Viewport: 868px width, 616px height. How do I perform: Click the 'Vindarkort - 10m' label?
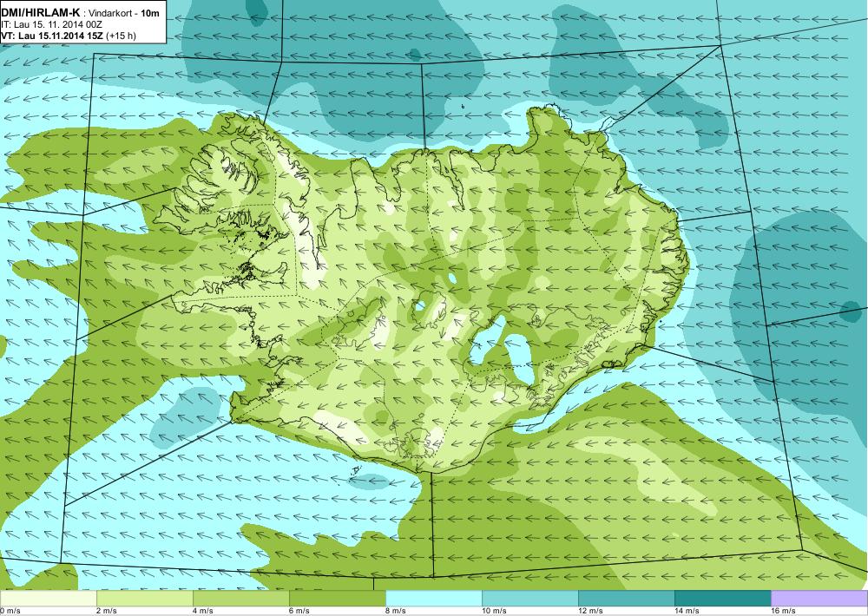pyautogui.click(x=124, y=13)
